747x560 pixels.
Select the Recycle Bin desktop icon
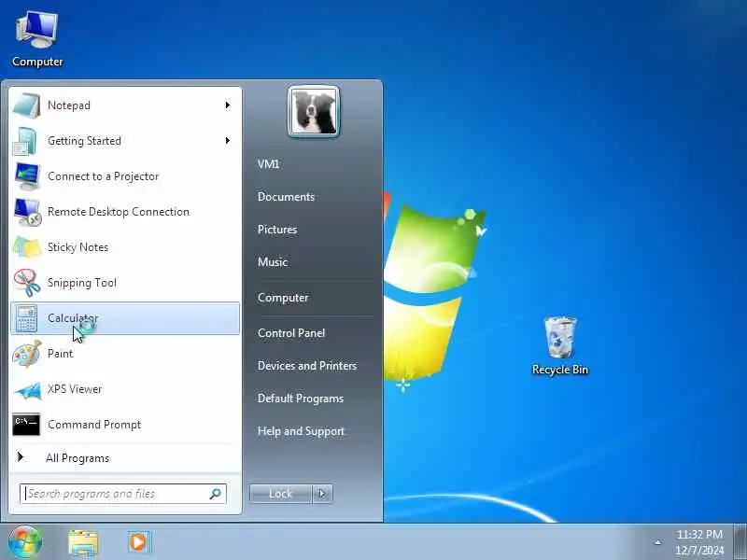560,345
